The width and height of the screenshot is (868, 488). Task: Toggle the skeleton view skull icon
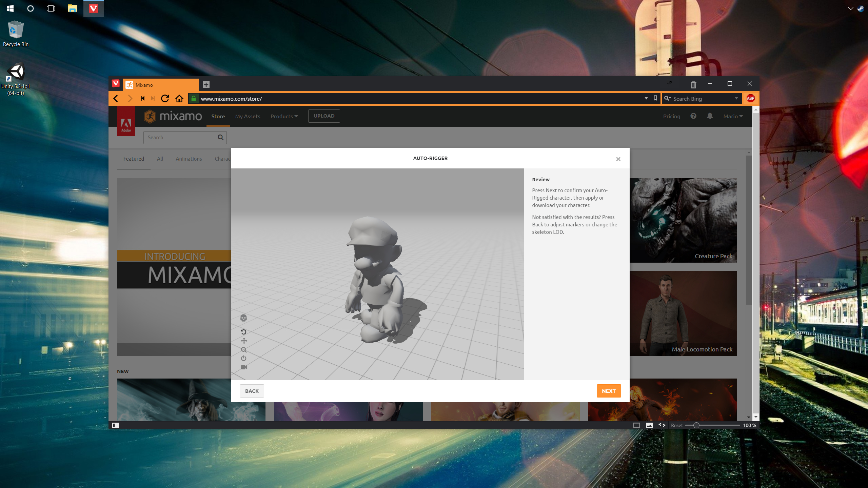pyautogui.click(x=243, y=318)
